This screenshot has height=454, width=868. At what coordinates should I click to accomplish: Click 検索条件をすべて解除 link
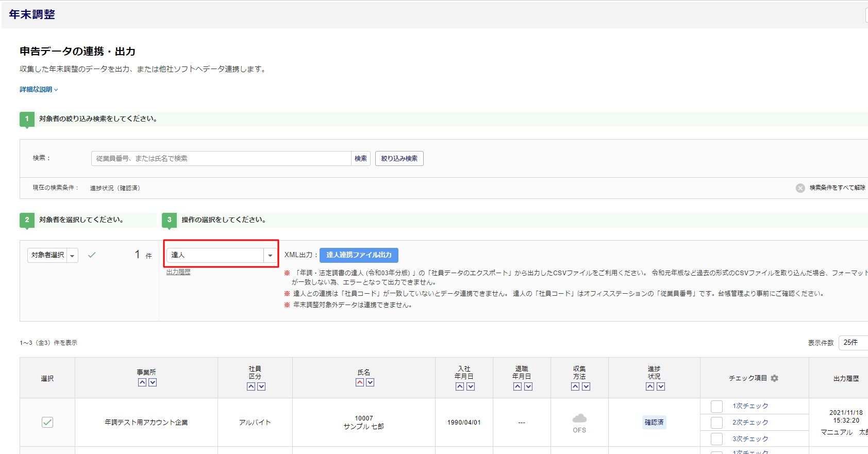[837, 188]
